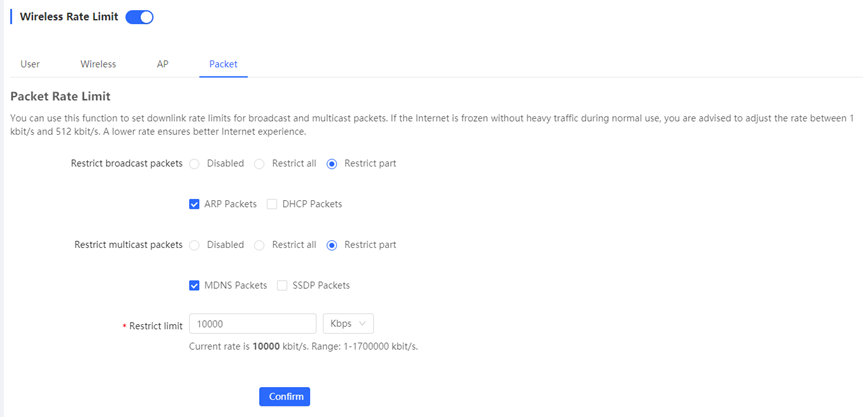Enable the DHCP Packets checkbox

(x=272, y=204)
